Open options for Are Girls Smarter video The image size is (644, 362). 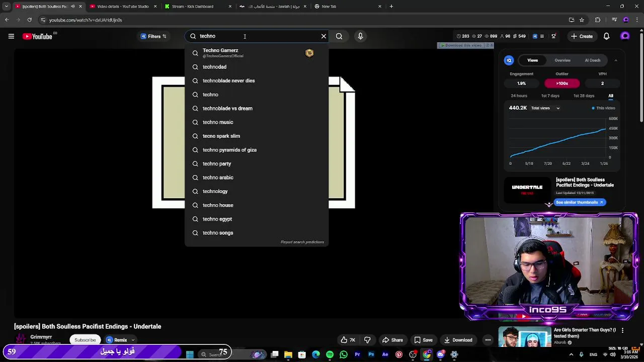[x=622, y=330]
